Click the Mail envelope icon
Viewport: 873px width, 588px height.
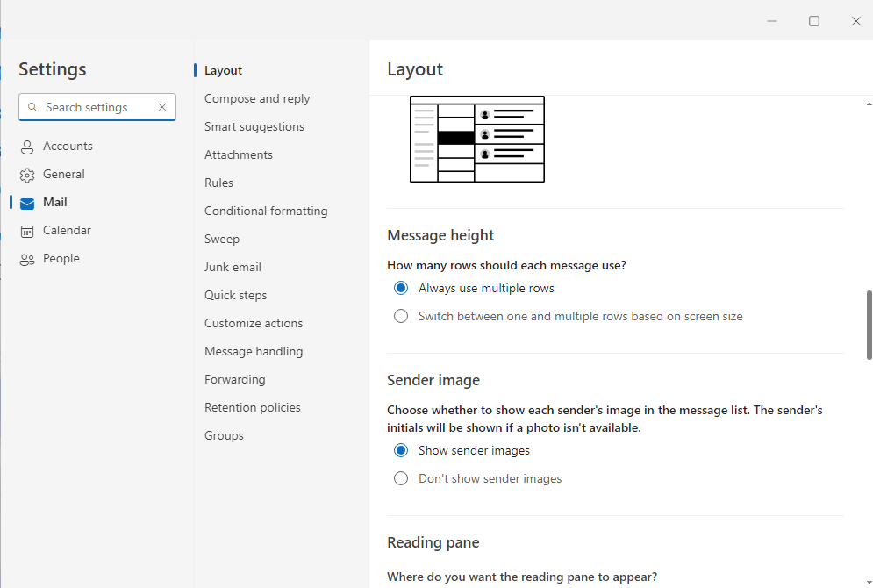click(26, 204)
